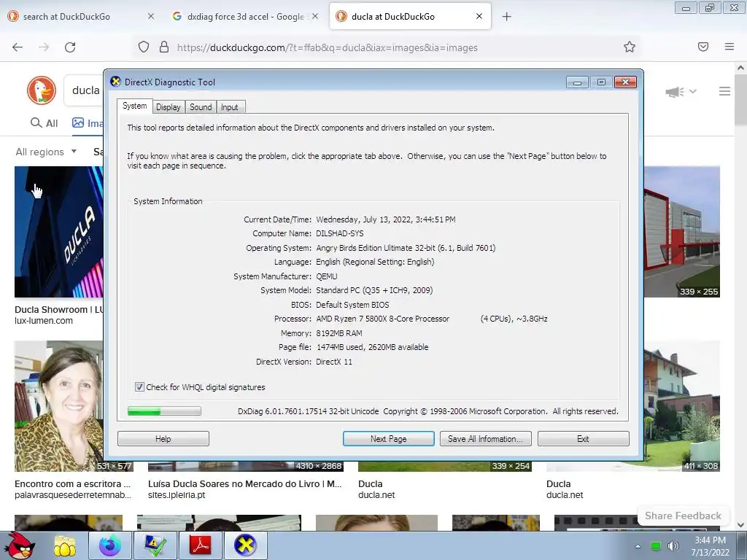The height and width of the screenshot is (560, 747).
Task: Go back in Firefox
Action: point(18,47)
